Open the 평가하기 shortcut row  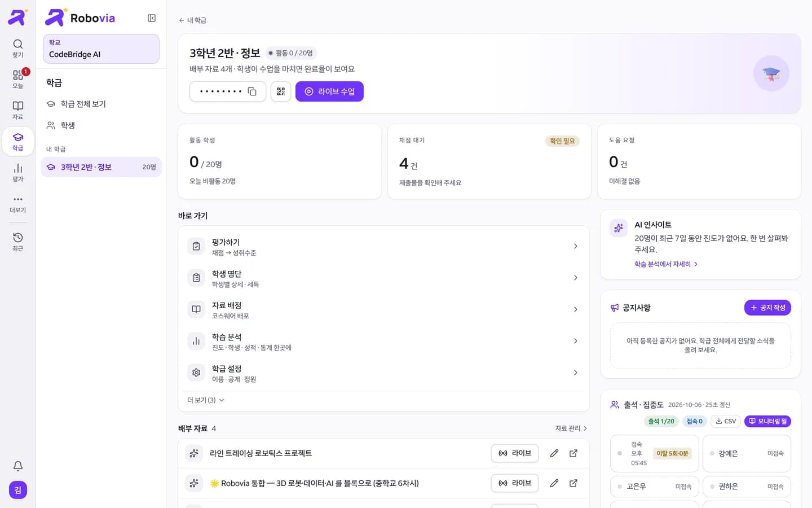point(383,247)
